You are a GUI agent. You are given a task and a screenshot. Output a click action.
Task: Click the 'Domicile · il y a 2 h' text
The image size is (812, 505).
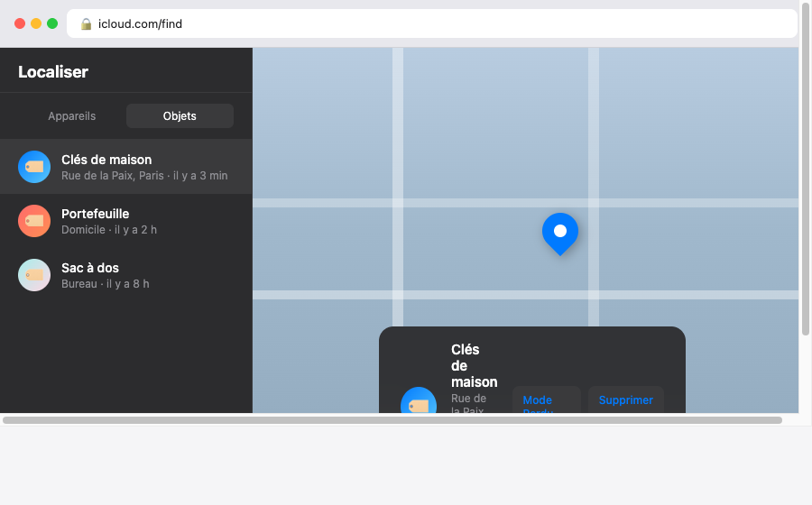click(x=109, y=230)
